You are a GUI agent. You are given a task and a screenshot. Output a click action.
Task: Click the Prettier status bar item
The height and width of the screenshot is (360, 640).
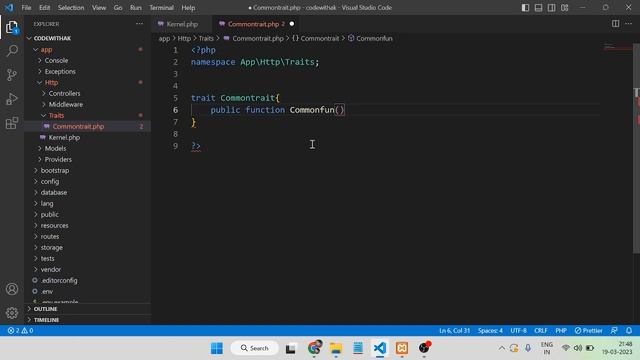588,331
